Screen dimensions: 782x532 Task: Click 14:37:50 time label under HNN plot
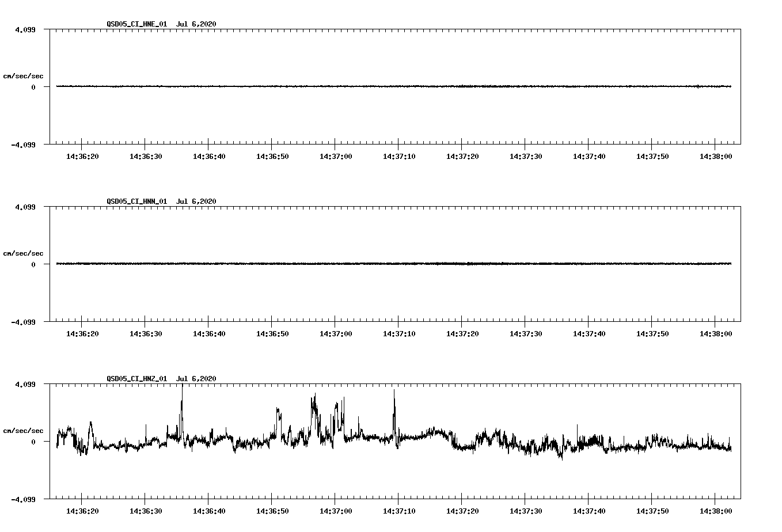pyautogui.click(x=652, y=334)
